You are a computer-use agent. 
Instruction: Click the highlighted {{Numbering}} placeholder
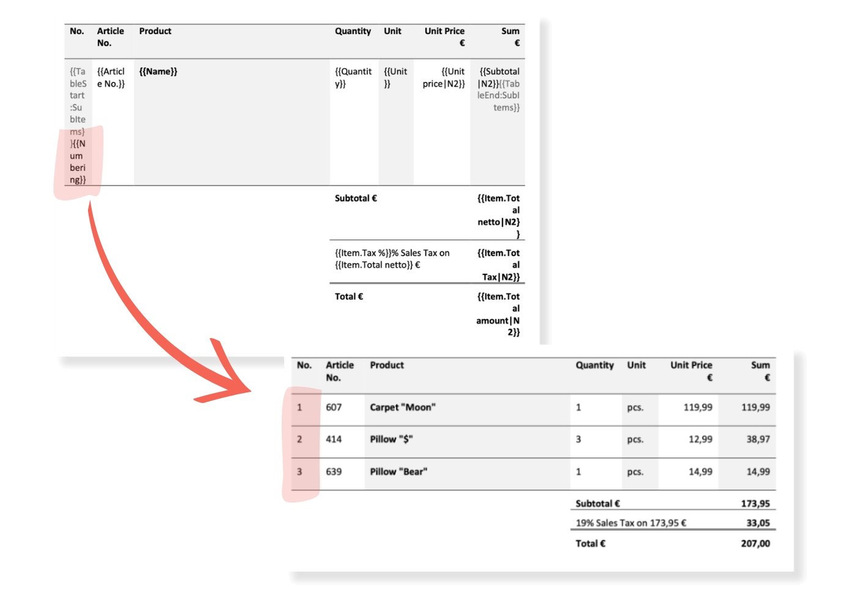coord(78,161)
